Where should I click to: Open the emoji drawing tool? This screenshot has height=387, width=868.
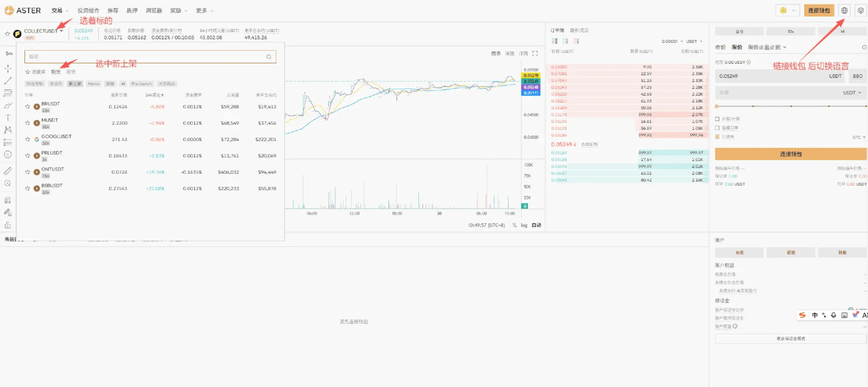(8, 154)
